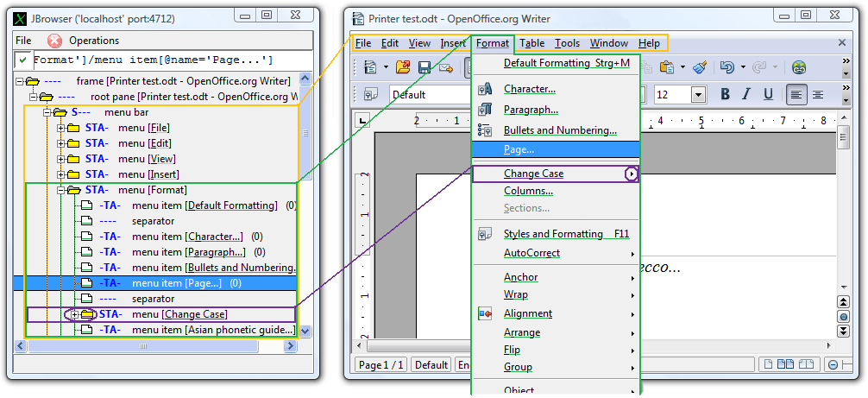Click the Save document toolbar icon
This screenshot has height=398, width=868.
pos(424,67)
